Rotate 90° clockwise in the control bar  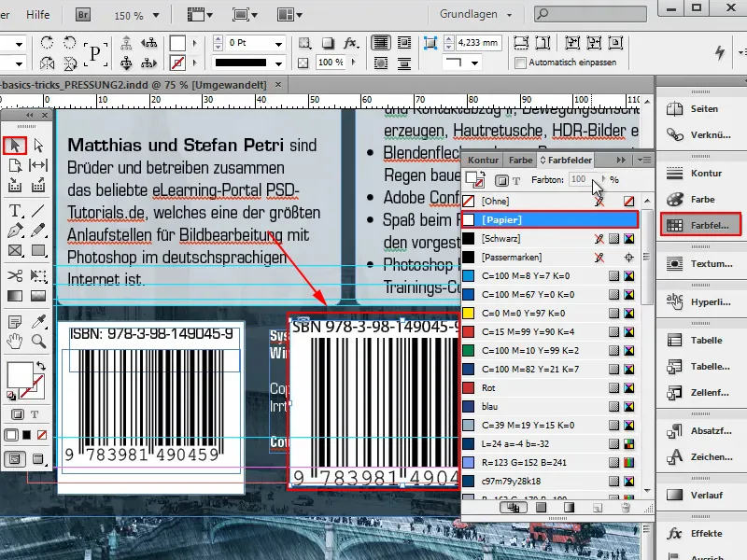coord(47,43)
